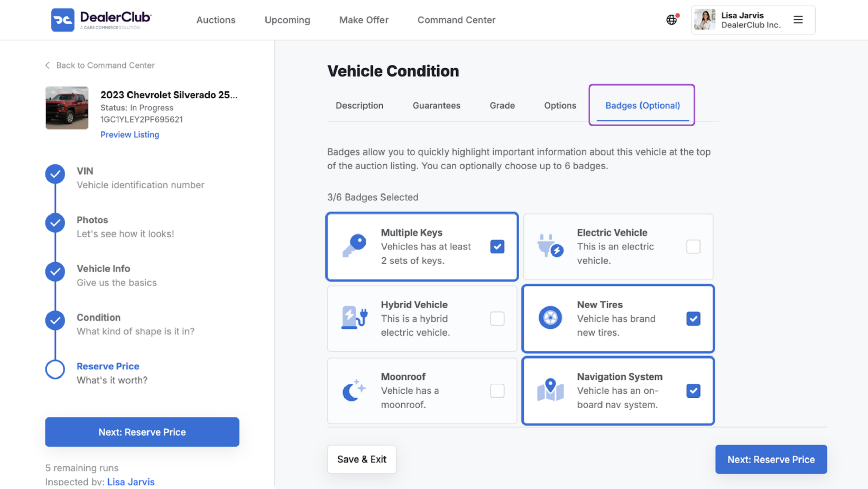Click the DealerClub logo icon

coord(62,20)
